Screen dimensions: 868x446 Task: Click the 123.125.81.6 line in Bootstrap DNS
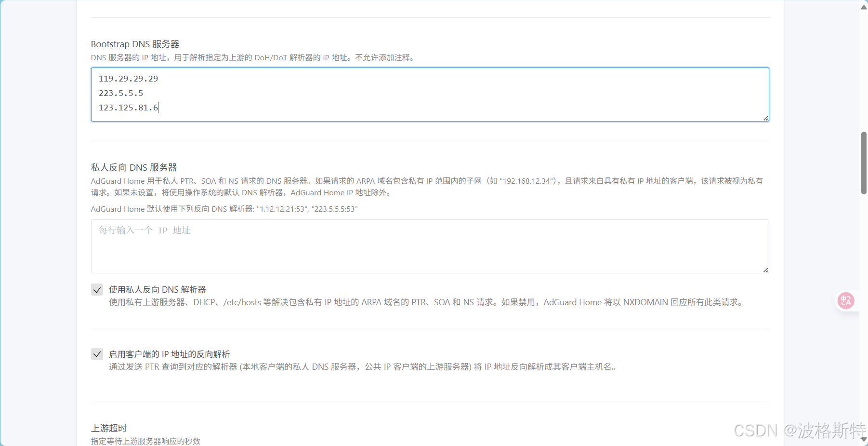click(128, 108)
